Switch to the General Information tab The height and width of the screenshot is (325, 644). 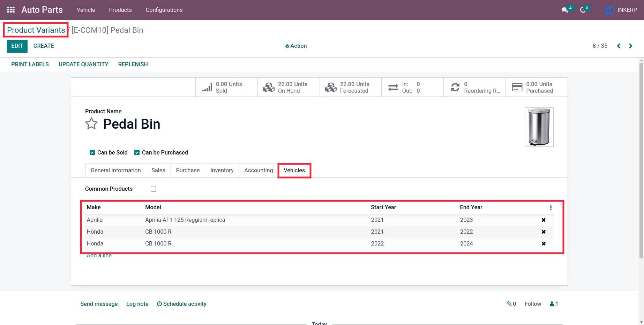(115, 170)
